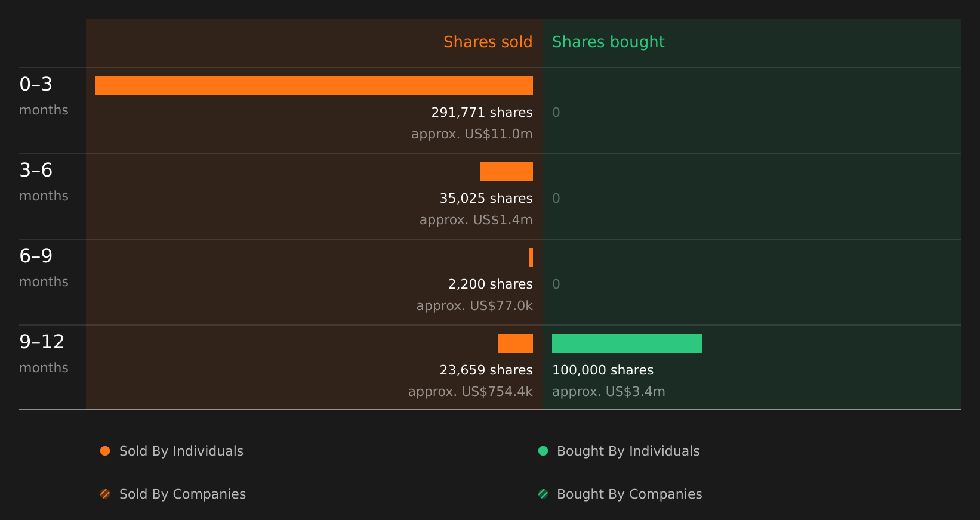Click the 23,659 shares value
This screenshot has height=520, width=980.
[x=486, y=370]
